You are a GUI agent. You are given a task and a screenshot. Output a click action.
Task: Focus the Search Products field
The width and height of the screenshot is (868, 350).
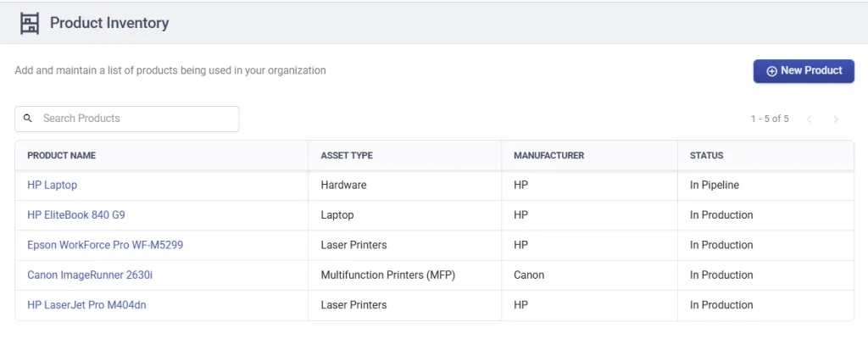click(x=127, y=119)
